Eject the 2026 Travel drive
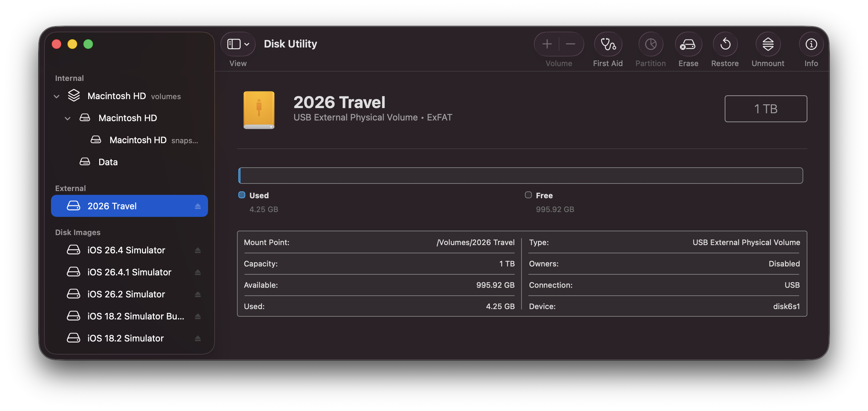 click(198, 206)
